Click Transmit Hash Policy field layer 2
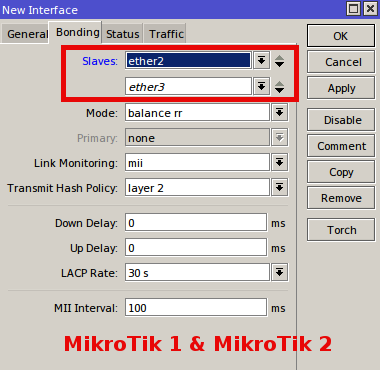The height and width of the screenshot is (370, 380). pos(197,187)
